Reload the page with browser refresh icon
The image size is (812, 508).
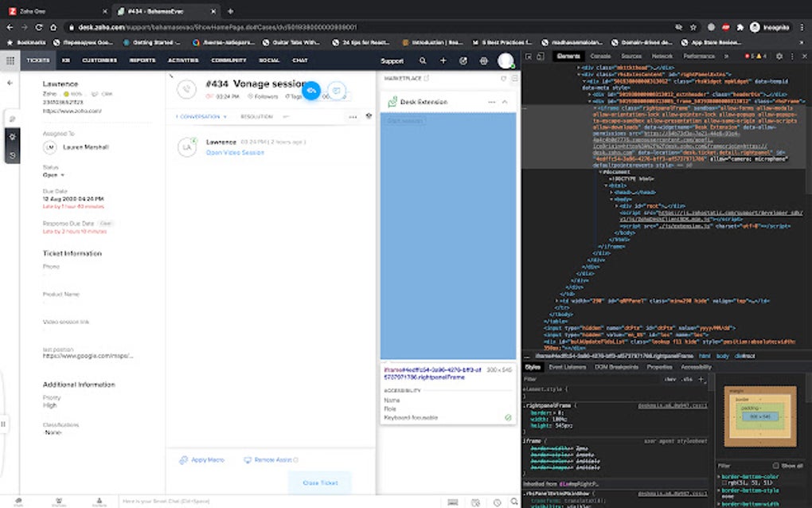(39, 27)
